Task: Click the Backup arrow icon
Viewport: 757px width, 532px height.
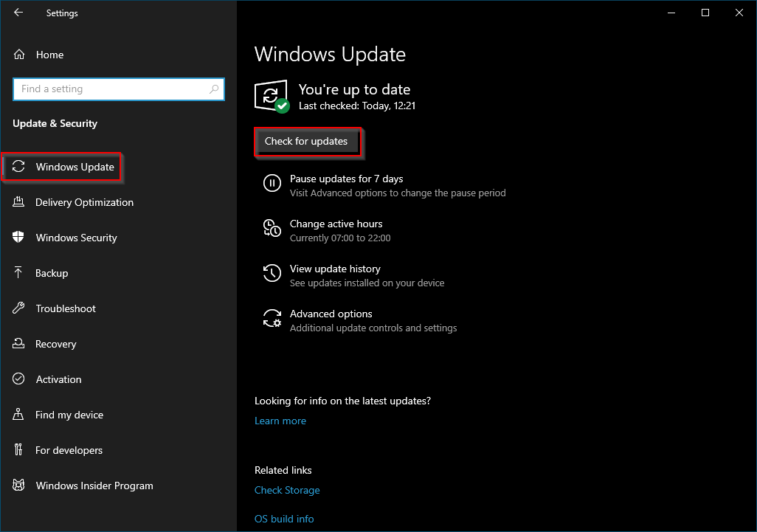Action: pos(18,273)
